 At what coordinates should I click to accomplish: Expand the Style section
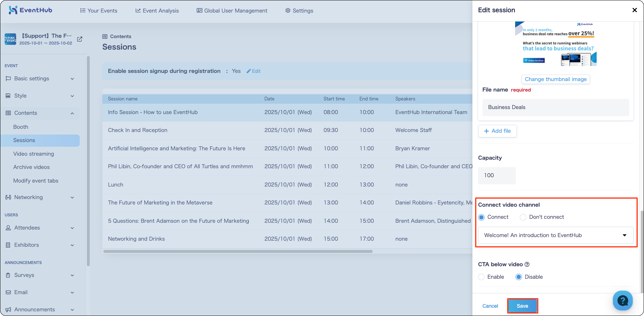point(72,96)
